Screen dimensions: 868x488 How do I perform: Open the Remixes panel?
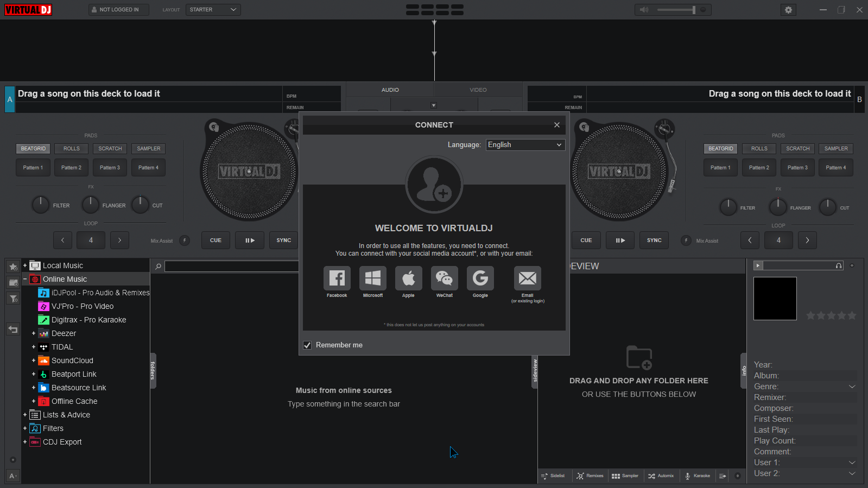pos(590,476)
